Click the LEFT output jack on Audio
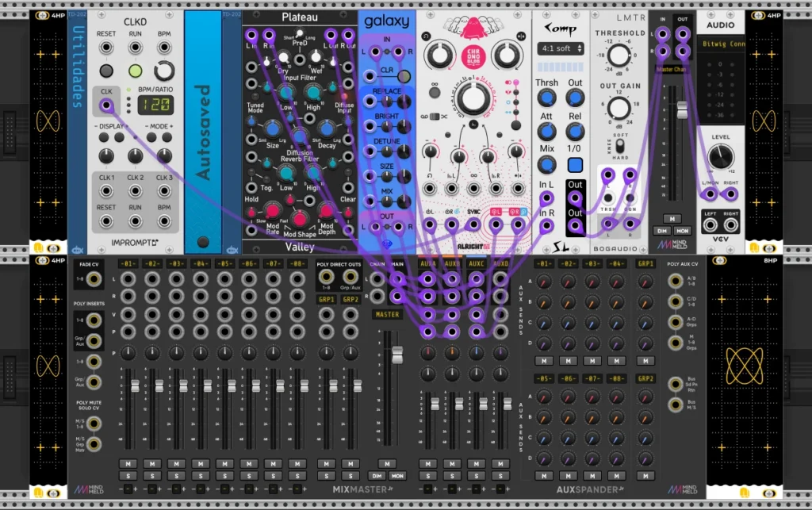Viewport: 812px width, 510px height. click(x=710, y=225)
